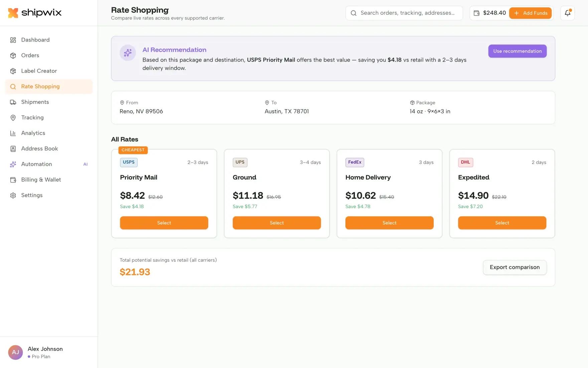Click the Austin, TX 78701 destination
Viewport: 588px width, 368px height.
287,111
